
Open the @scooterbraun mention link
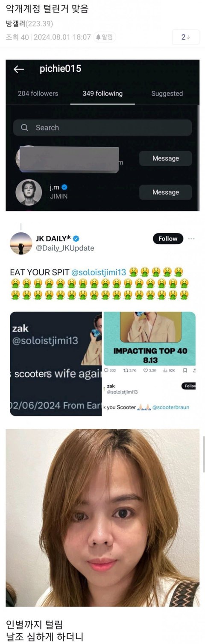171,407
